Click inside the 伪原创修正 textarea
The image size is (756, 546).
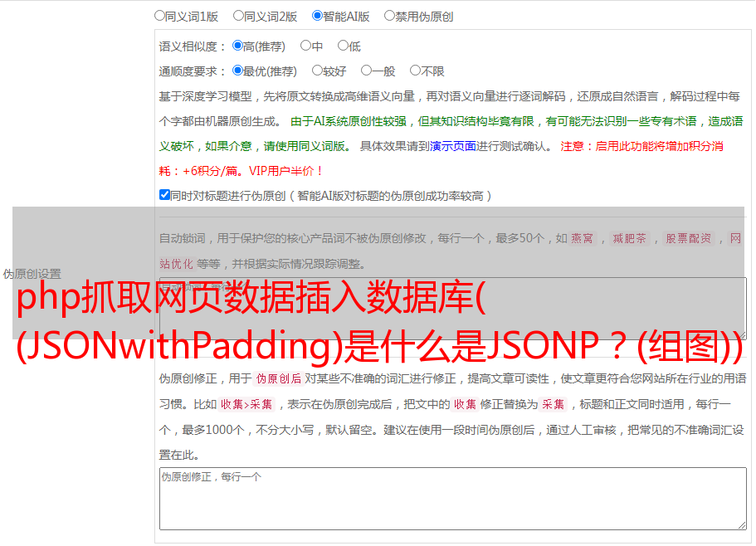[x=453, y=499]
